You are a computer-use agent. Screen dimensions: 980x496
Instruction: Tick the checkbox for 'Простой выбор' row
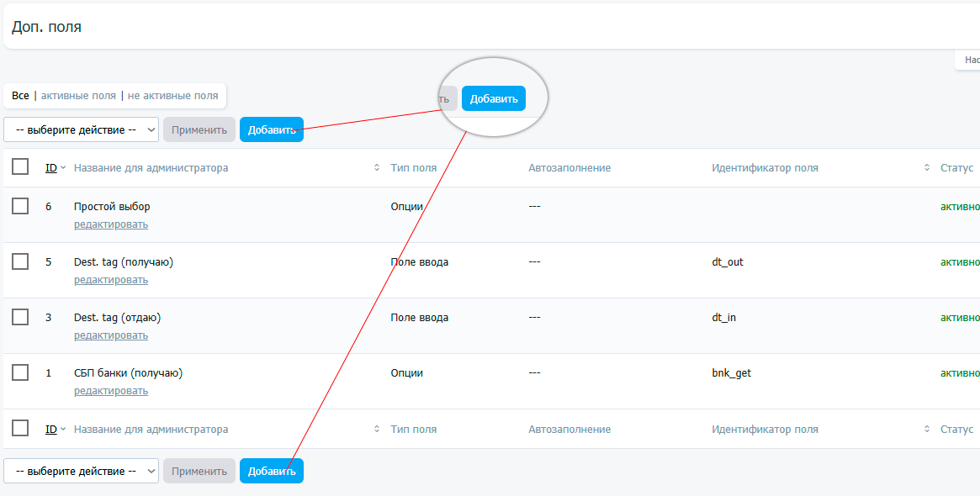tap(20, 206)
